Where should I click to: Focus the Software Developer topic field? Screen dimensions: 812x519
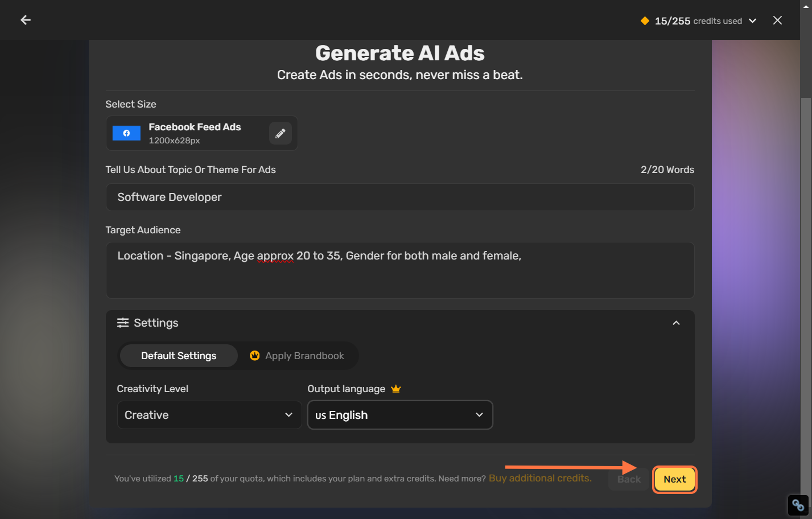coord(400,197)
